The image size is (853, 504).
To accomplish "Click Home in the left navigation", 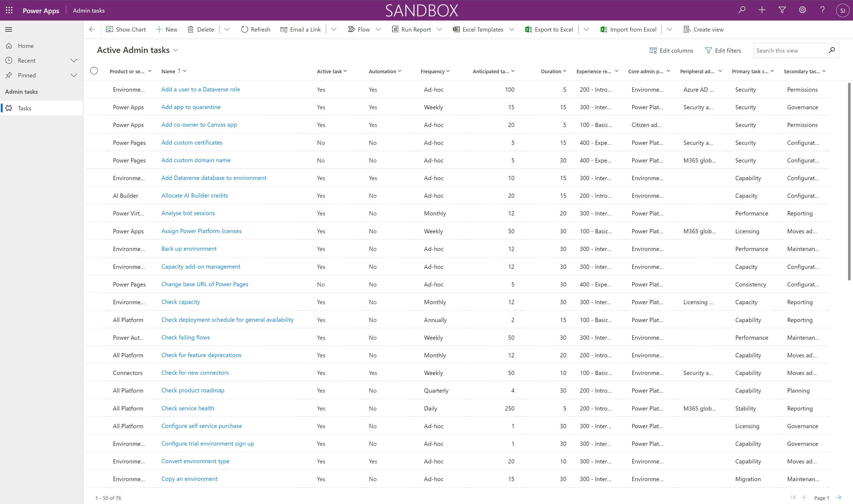I will 25,46.
